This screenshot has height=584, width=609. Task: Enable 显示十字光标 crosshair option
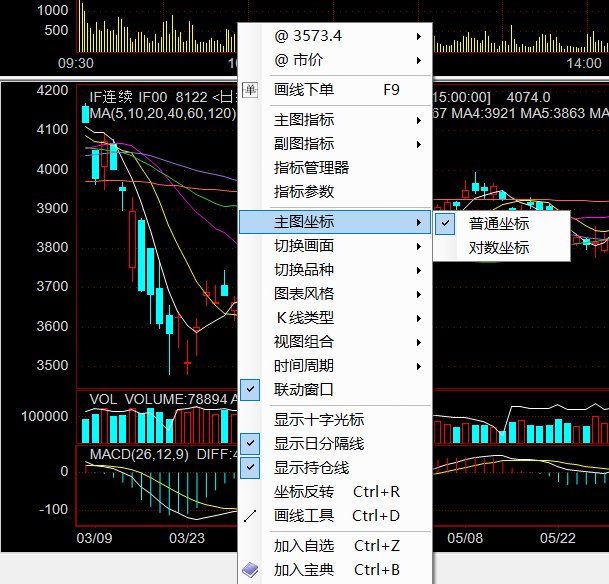tap(319, 420)
